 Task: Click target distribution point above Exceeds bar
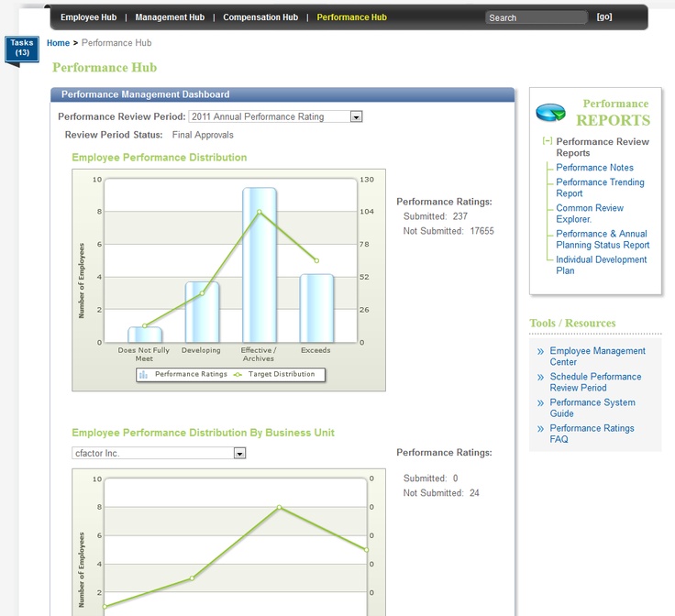tap(316, 260)
